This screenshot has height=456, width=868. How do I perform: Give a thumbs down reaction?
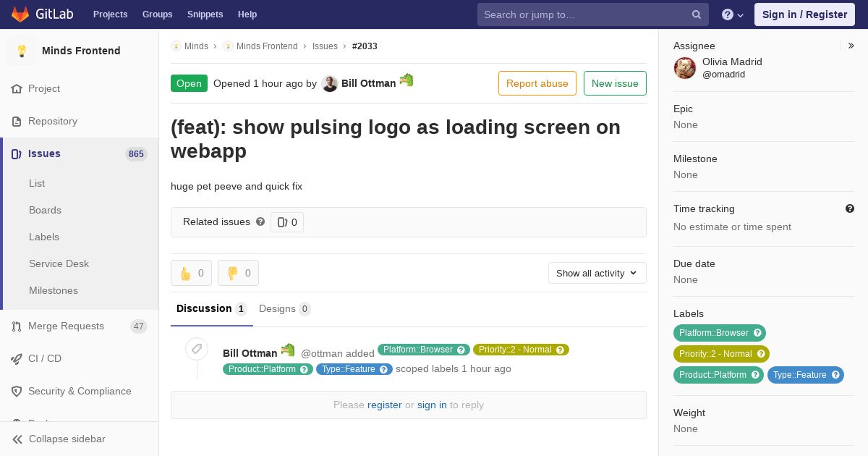click(238, 273)
